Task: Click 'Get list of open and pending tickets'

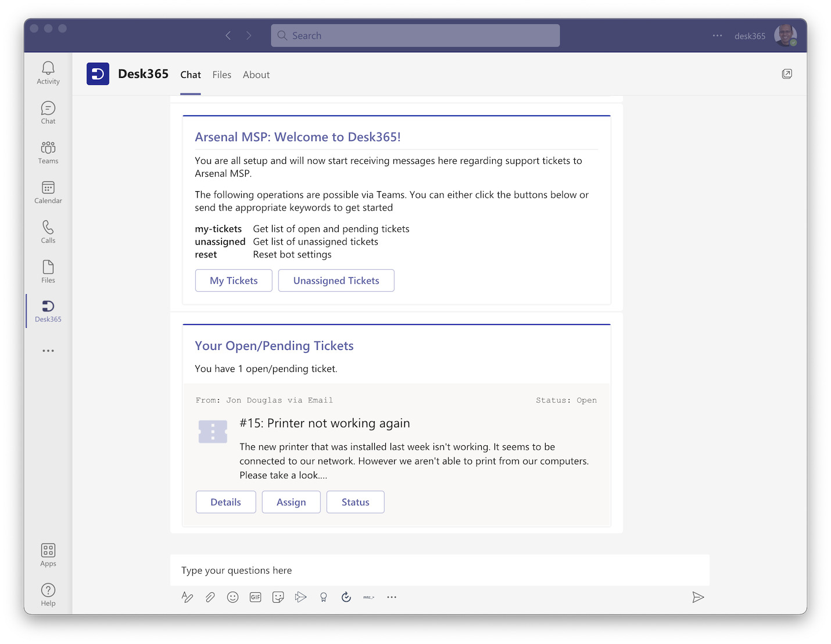Action: pos(331,229)
